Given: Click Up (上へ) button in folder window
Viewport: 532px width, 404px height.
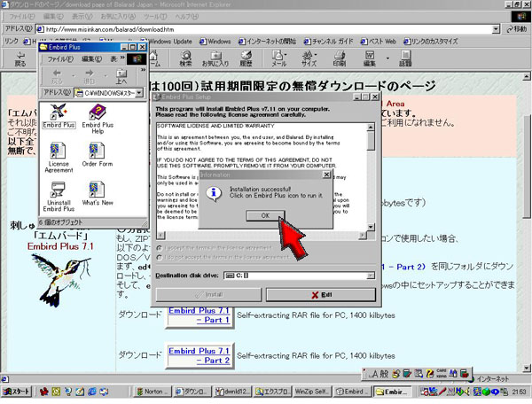Looking at the screenshot, I should (121, 76).
